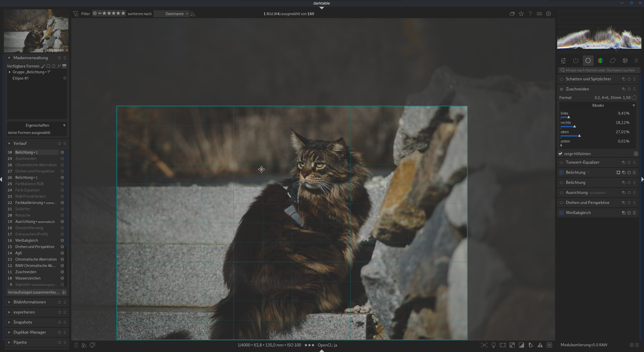Open the 'Dateiname' sort dropdown
The image size is (644, 352).
(175, 14)
